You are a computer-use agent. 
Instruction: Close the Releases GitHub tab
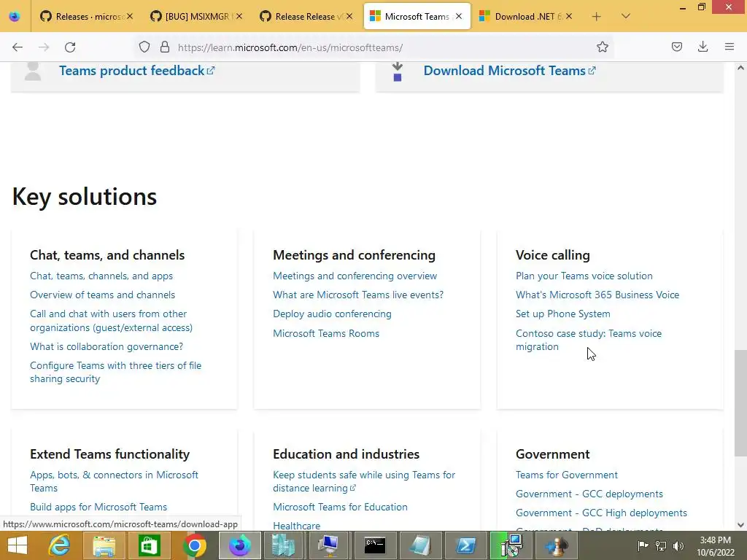[130, 16]
